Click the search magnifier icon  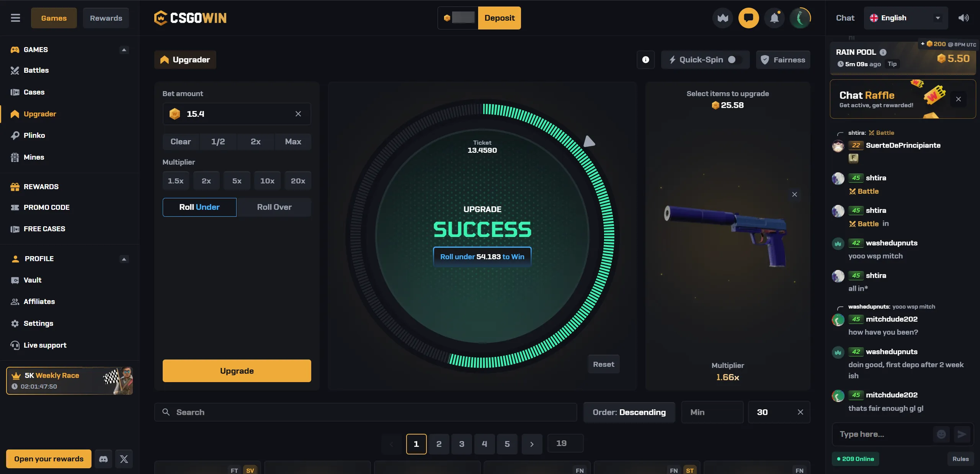click(166, 412)
